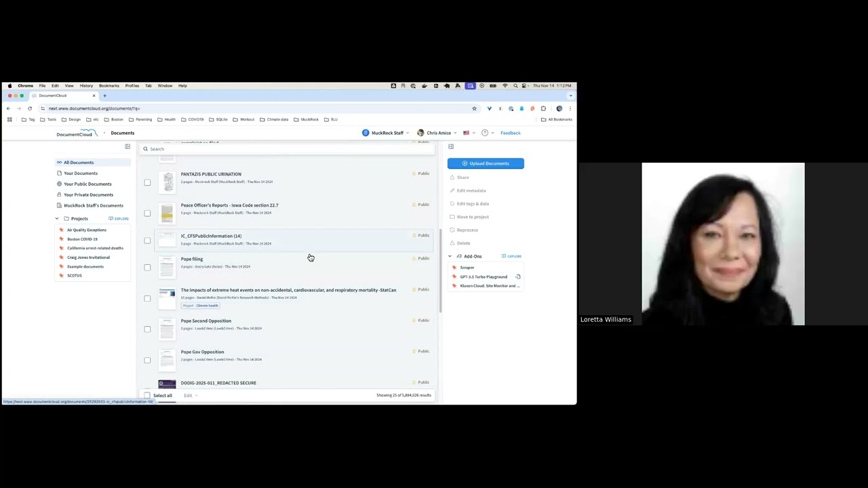
Task: Click the padlock icon beside Your Private Documents
Action: tap(59, 195)
